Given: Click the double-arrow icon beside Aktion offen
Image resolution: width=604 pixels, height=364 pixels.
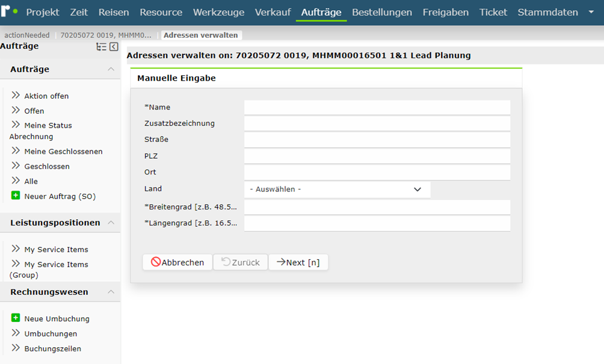Looking at the screenshot, I should (16, 95).
